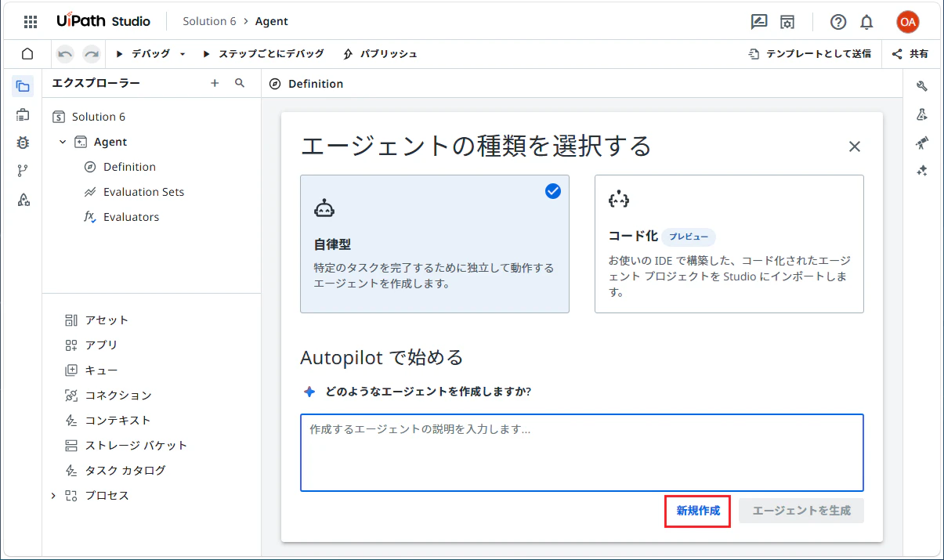944x560 pixels.
Task: Search in the Explorer panel
Action: (240, 83)
